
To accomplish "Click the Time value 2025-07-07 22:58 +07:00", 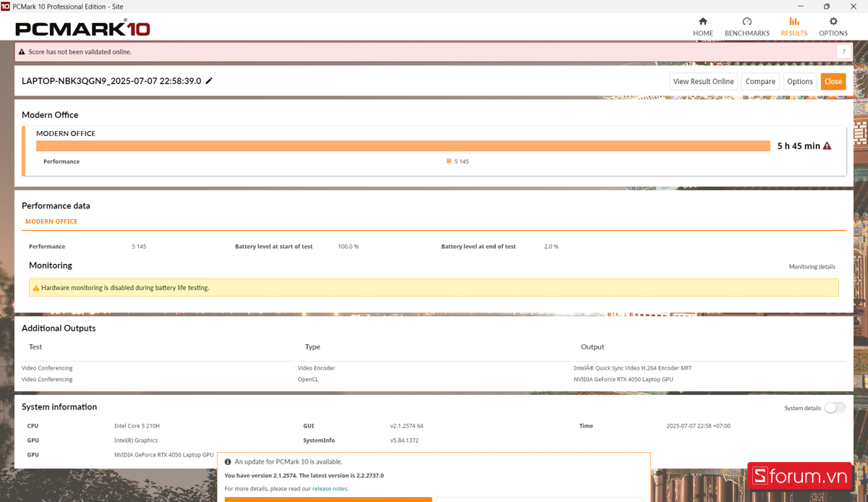I will coord(698,426).
